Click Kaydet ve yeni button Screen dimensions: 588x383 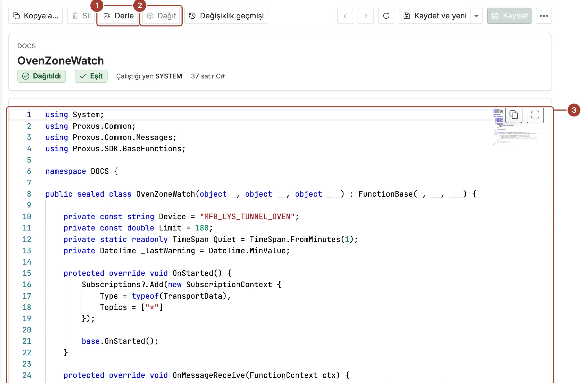pos(435,16)
